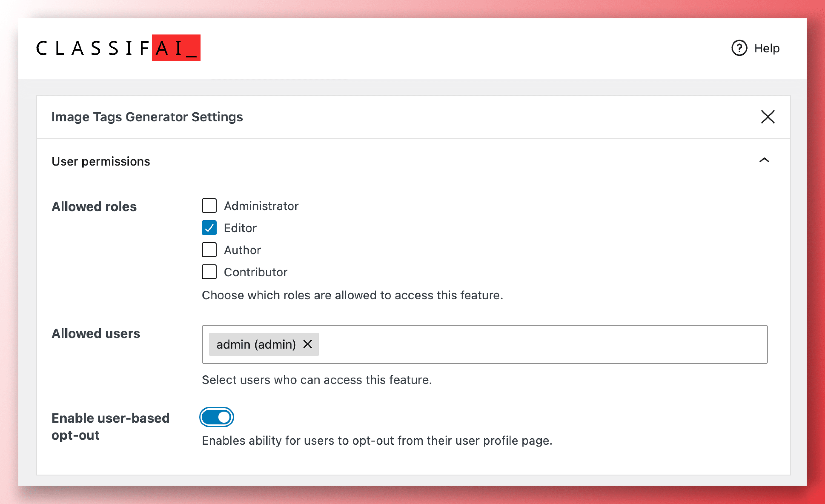Tick the Contributor role checkbox
825x504 pixels.
pos(209,272)
